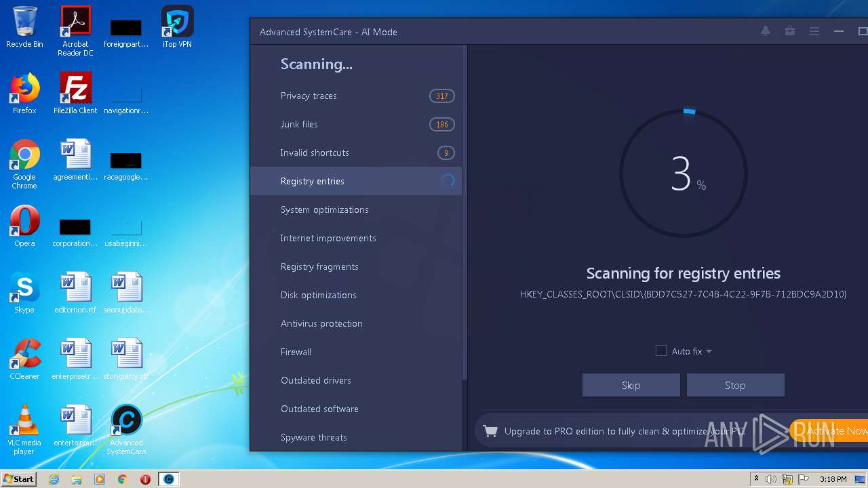Open File Explorer from taskbar

coord(77,479)
